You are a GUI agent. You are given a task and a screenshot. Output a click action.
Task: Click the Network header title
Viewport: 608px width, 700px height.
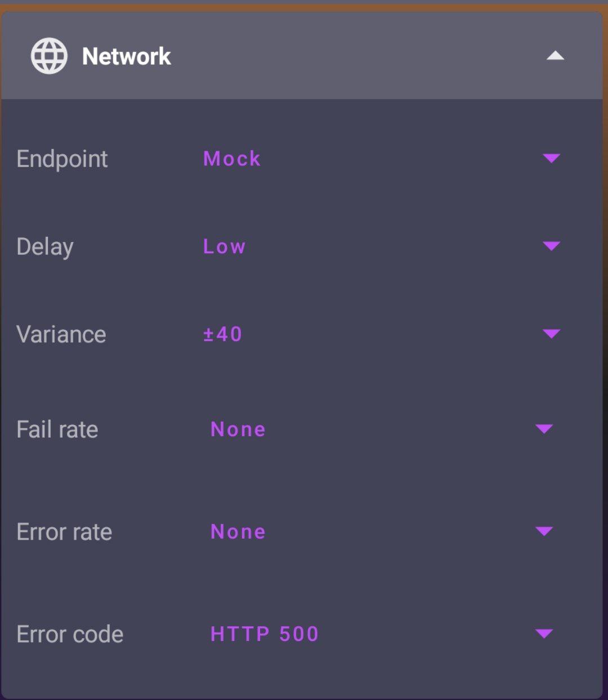(x=127, y=56)
